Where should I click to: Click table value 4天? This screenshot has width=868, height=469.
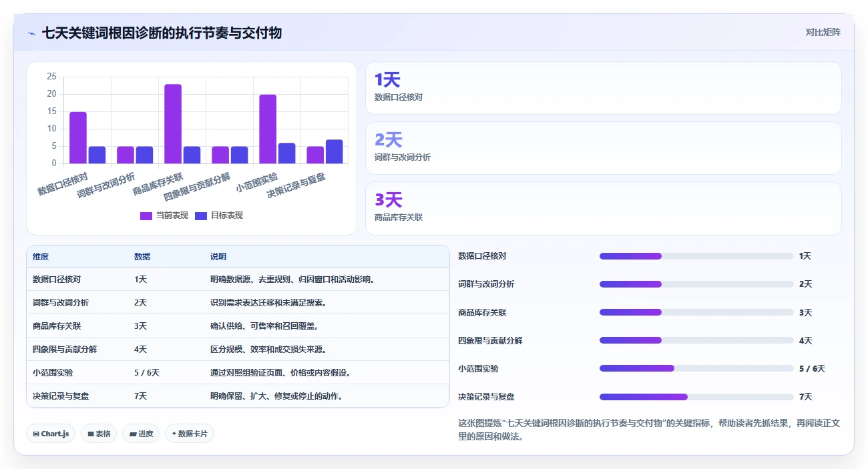140,350
